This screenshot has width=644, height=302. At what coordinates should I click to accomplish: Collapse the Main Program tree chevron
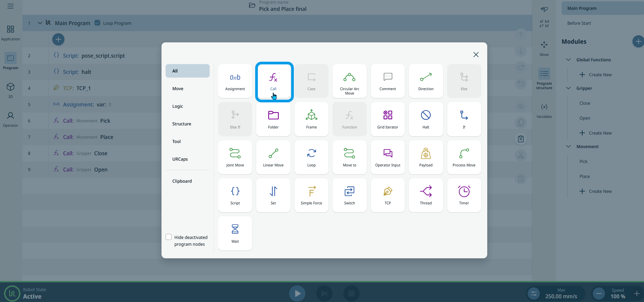pyautogui.click(x=40, y=23)
